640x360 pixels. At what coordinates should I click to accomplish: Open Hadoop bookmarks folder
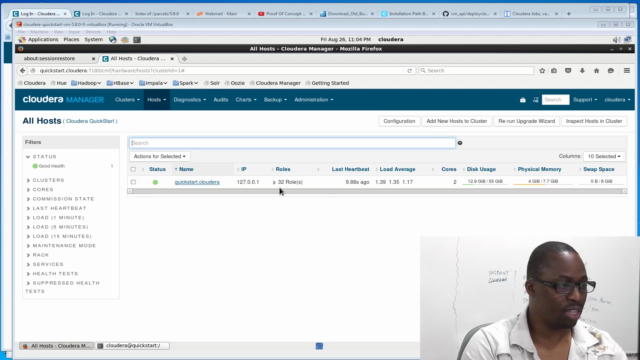click(x=86, y=83)
